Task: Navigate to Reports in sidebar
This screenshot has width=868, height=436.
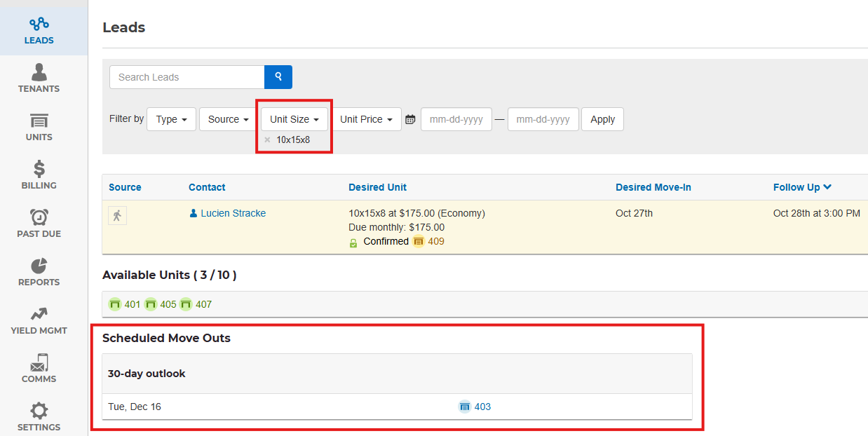Action: [39, 271]
